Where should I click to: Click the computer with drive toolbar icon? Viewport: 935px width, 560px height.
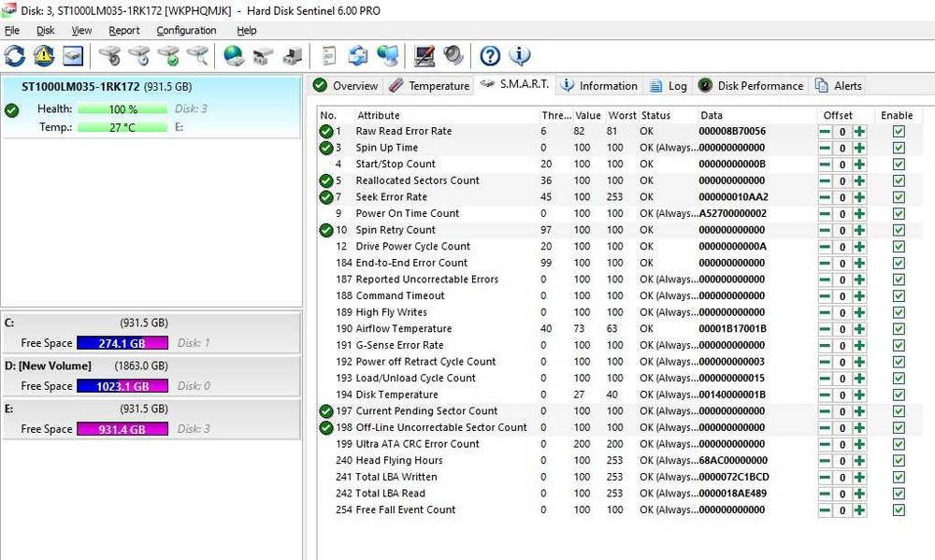coord(292,56)
